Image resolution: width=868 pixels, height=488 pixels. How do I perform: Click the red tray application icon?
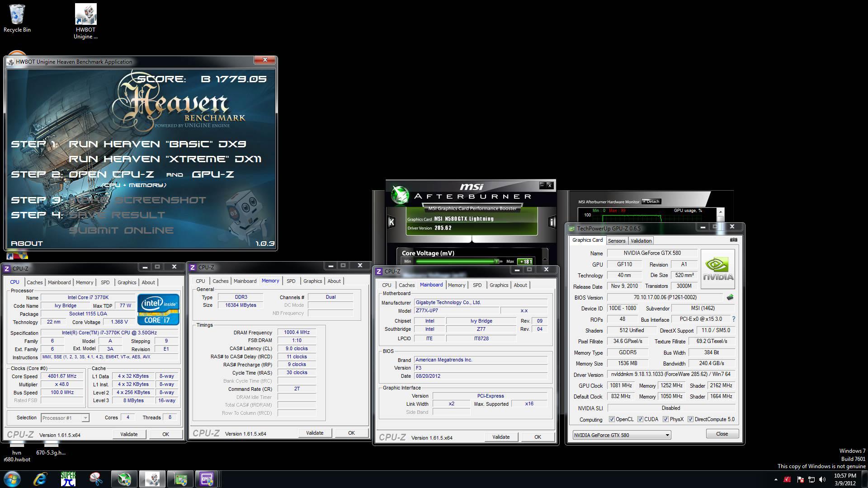(788, 479)
